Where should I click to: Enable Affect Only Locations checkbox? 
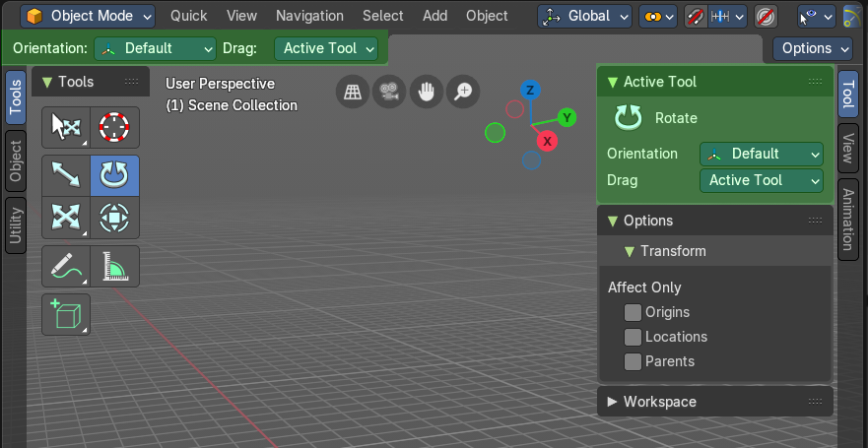point(633,337)
